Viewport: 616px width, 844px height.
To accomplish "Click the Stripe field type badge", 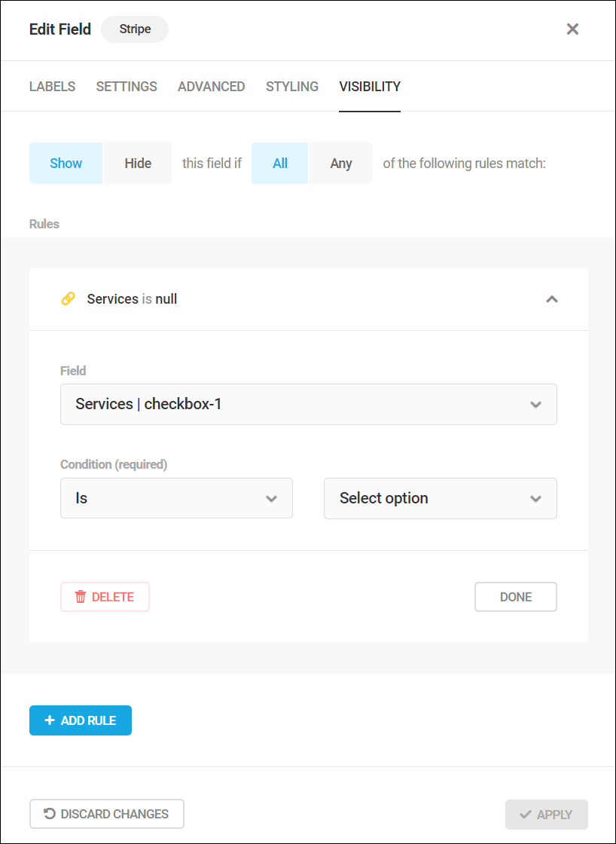I will (135, 29).
